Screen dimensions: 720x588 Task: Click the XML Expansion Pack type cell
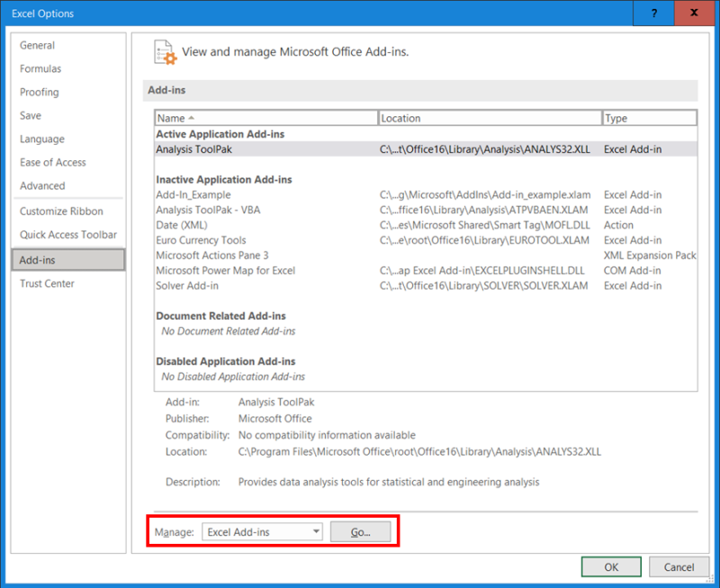[x=650, y=256]
